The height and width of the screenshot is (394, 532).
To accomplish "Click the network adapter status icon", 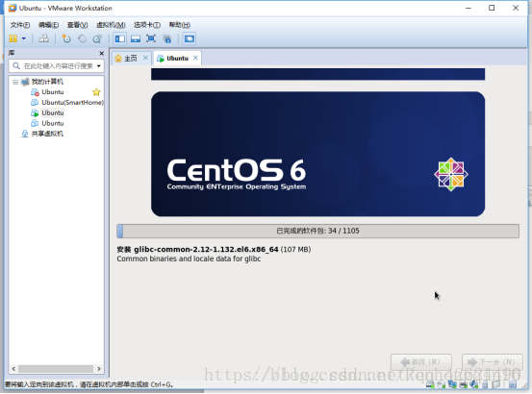I will [452, 384].
